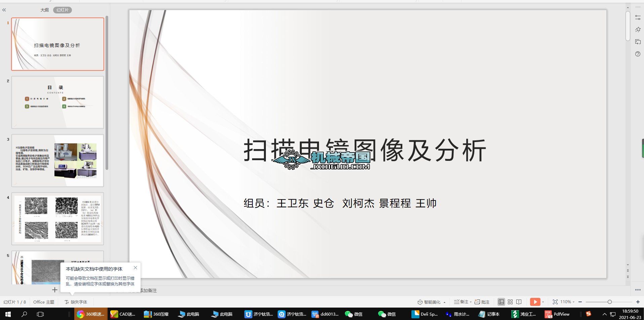Select slide 2 目录 thumbnail
The width and height of the screenshot is (644, 320).
coord(58,102)
